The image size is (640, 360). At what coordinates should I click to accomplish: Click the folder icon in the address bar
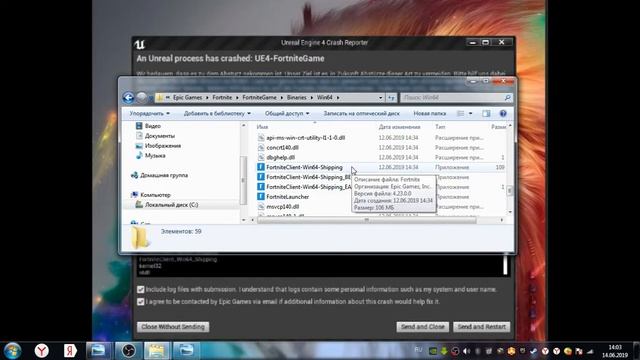[x=160, y=98]
